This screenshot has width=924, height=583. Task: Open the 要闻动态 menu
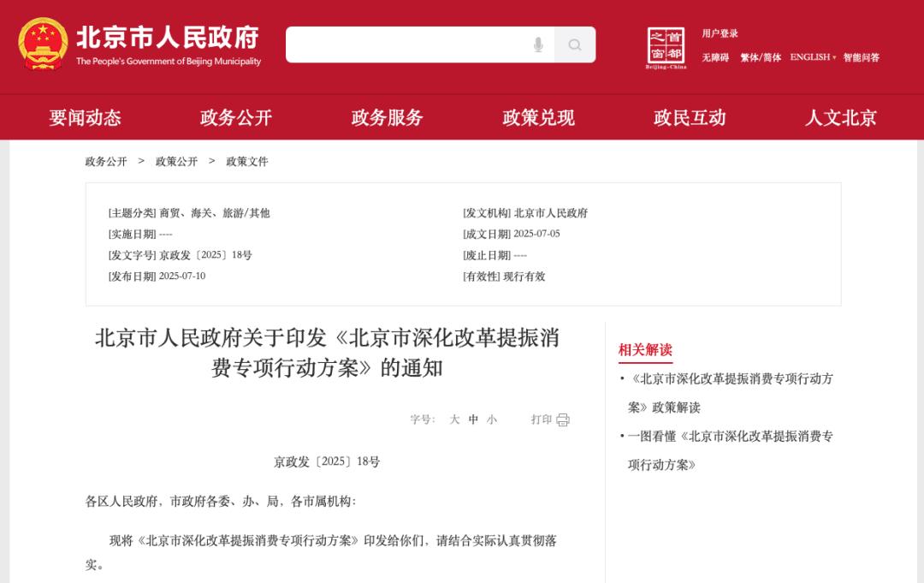tap(85, 118)
